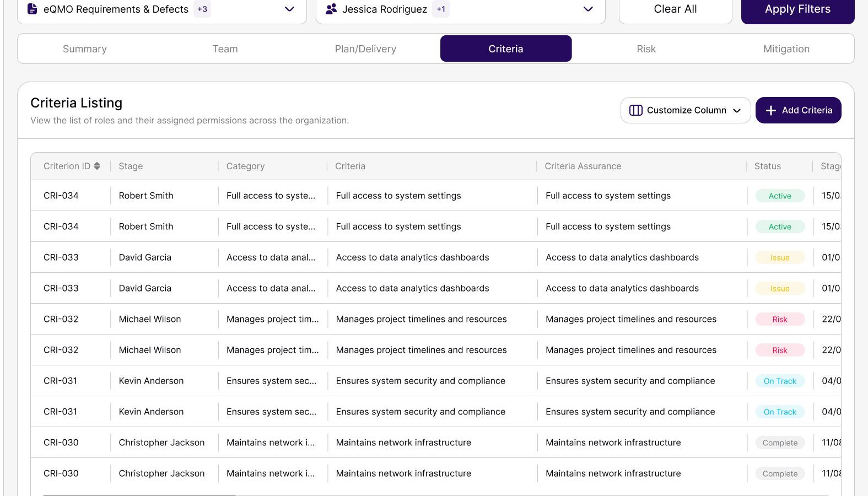Click the Active status badge in first row
This screenshot has width=868, height=496.
[x=780, y=196]
